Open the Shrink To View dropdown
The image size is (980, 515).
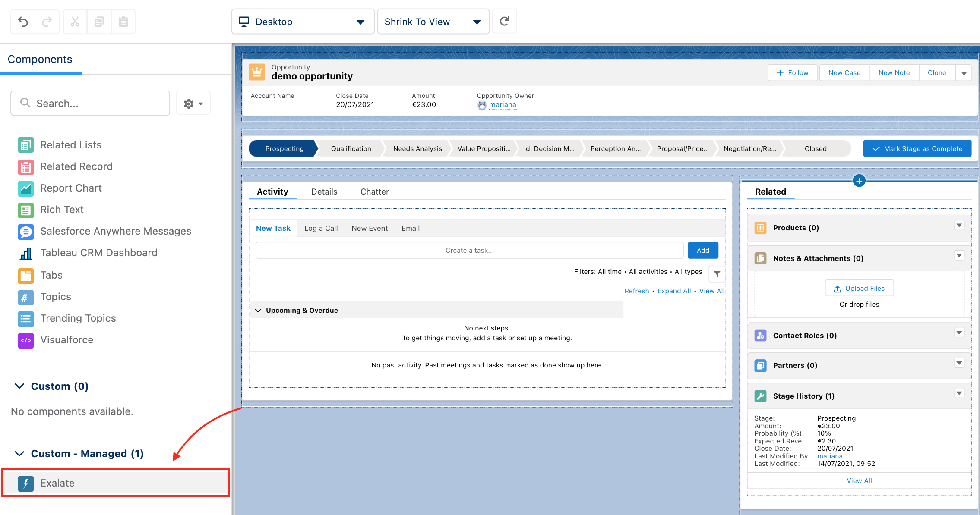[433, 22]
